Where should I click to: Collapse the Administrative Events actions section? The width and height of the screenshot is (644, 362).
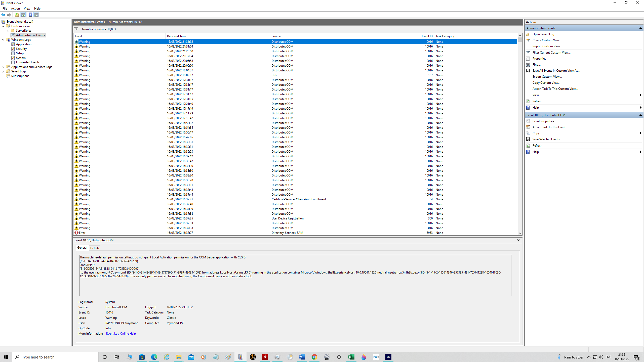(640, 28)
